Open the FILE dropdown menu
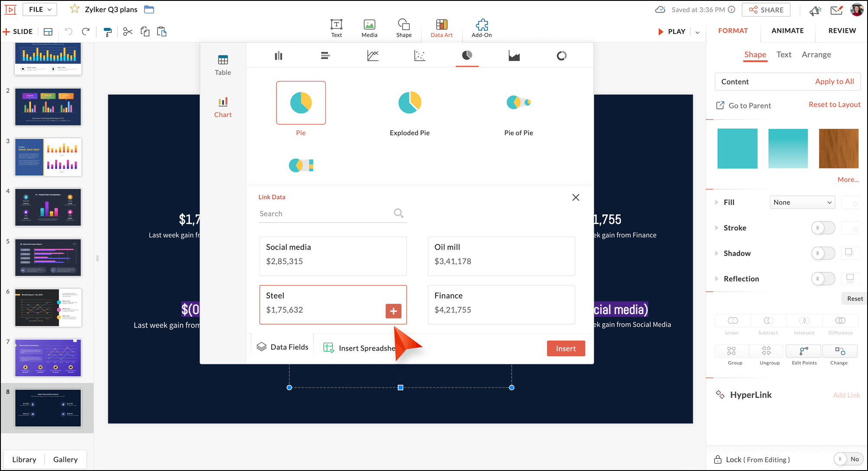Screen dimensions: 868x471 [39, 9]
